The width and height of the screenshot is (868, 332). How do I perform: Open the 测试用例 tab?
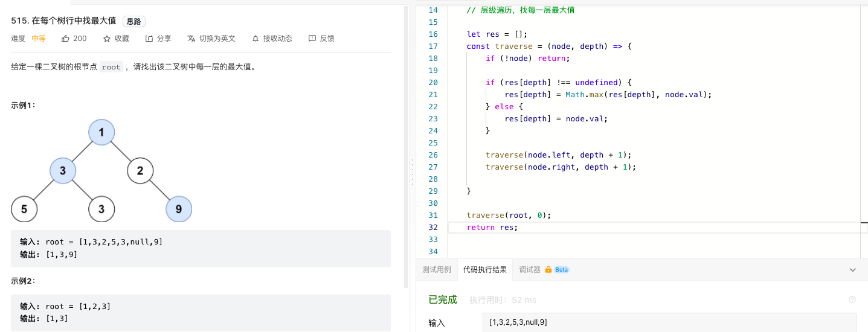click(x=437, y=270)
